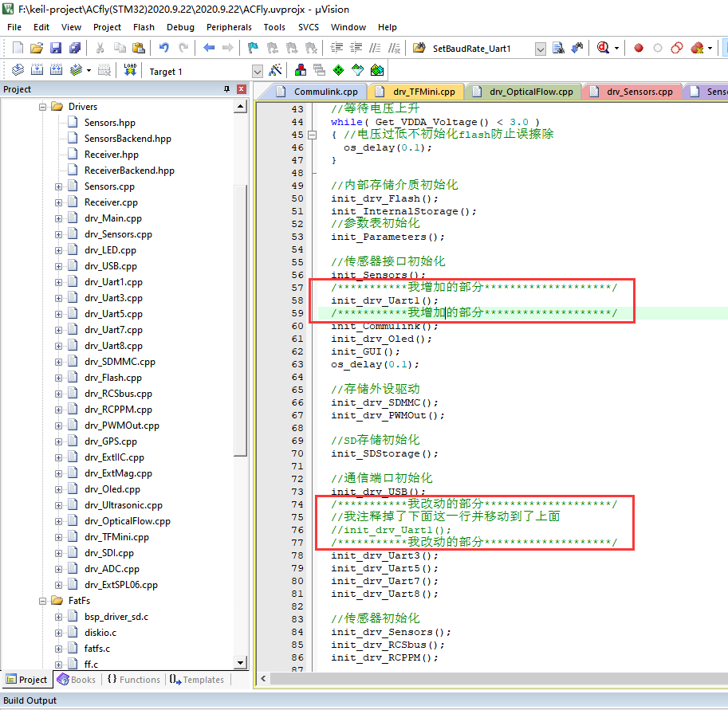Insert breakpoint red dot icon
Viewport: 728px width, 710px height.
click(x=639, y=48)
